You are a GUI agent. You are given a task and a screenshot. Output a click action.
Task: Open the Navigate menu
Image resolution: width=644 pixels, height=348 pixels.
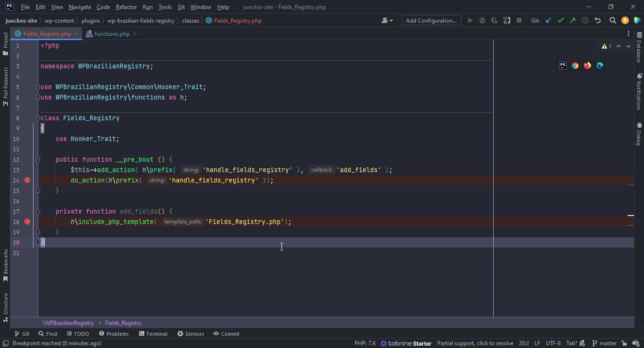(x=80, y=7)
